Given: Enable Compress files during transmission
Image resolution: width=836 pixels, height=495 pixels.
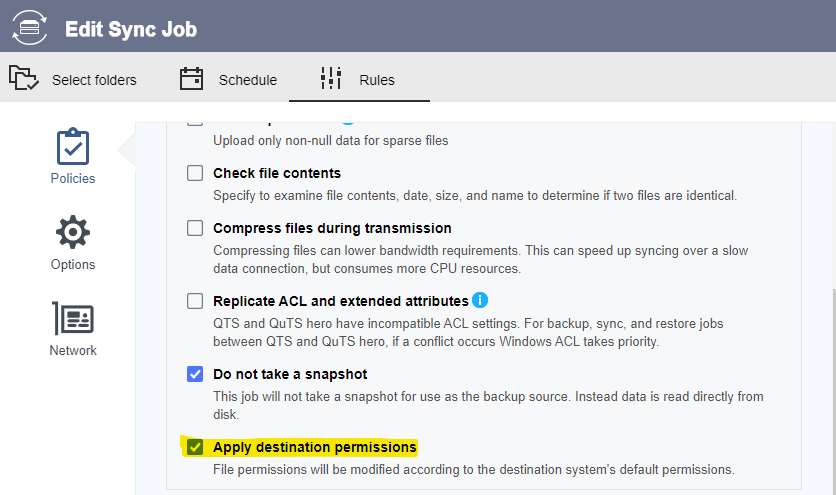Looking at the screenshot, I should 195,228.
